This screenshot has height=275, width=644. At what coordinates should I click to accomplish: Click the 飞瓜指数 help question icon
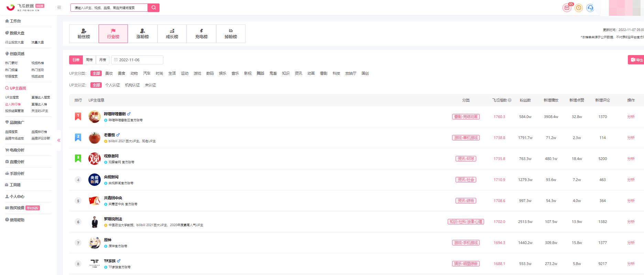(x=510, y=100)
